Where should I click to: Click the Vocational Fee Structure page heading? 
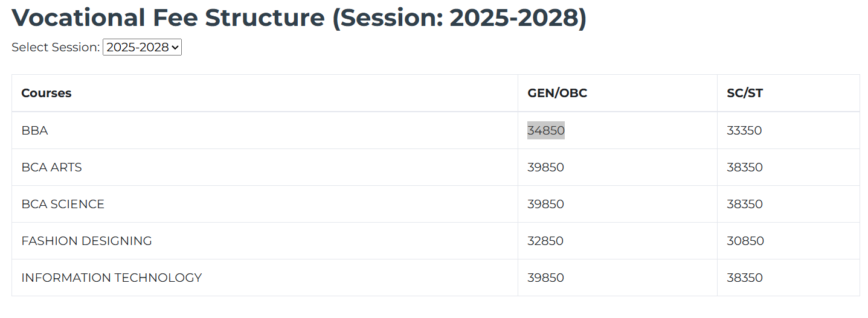(x=299, y=18)
